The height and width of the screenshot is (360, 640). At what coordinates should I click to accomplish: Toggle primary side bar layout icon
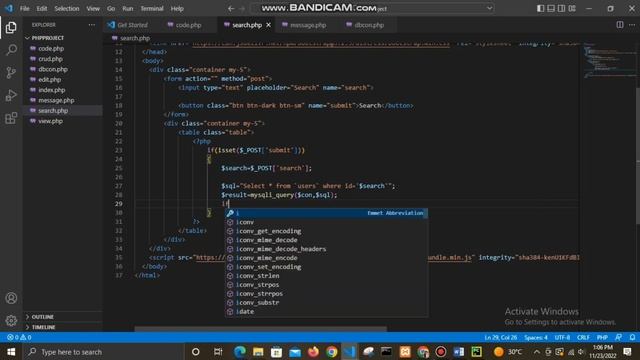pos(540,8)
